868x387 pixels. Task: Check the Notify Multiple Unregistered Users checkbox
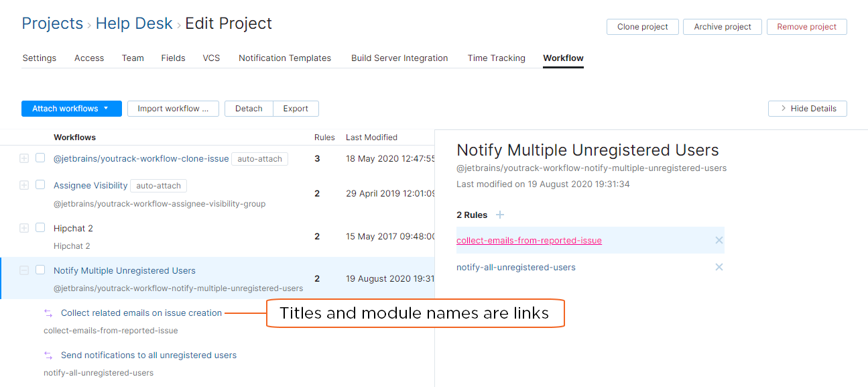[40, 270]
